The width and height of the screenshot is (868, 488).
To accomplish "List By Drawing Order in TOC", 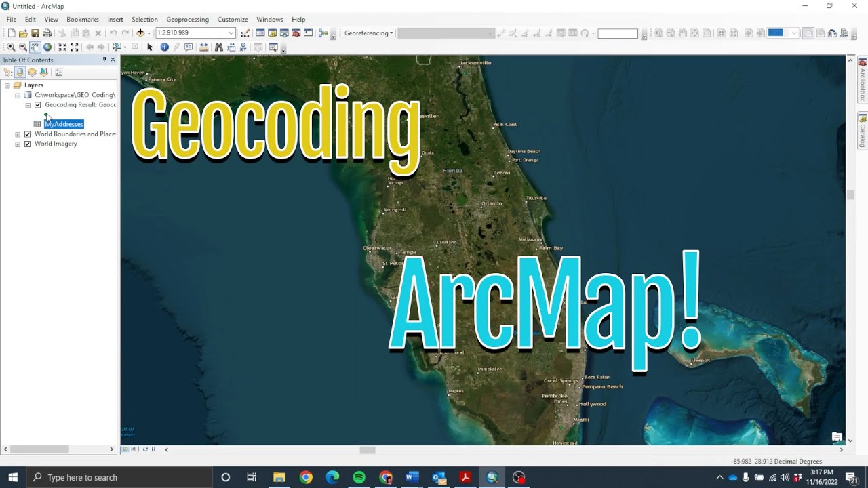I will point(8,72).
